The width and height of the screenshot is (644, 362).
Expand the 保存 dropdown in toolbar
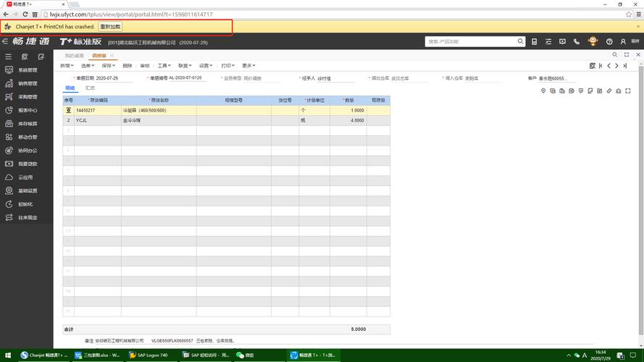click(x=108, y=66)
